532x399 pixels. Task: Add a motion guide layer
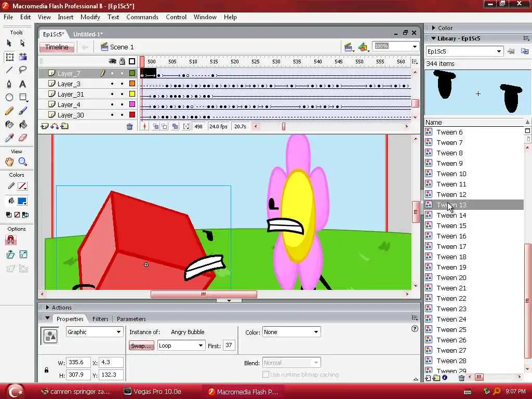[x=54, y=126]
